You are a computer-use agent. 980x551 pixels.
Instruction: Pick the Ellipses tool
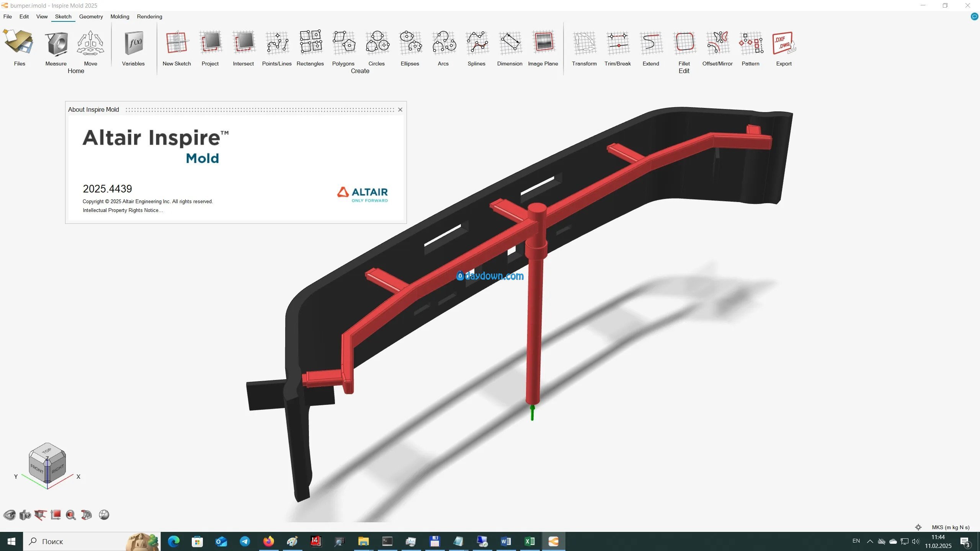[x=410, y=42]
